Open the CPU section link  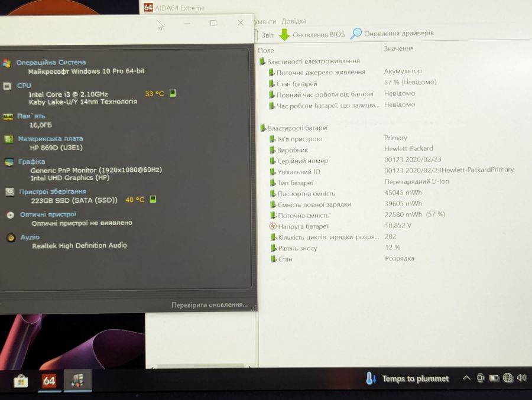click(24, 86)
